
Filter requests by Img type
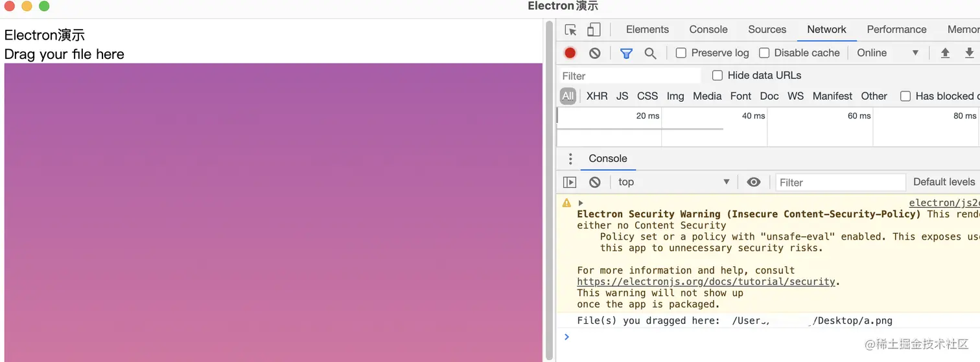pos(675,96)
